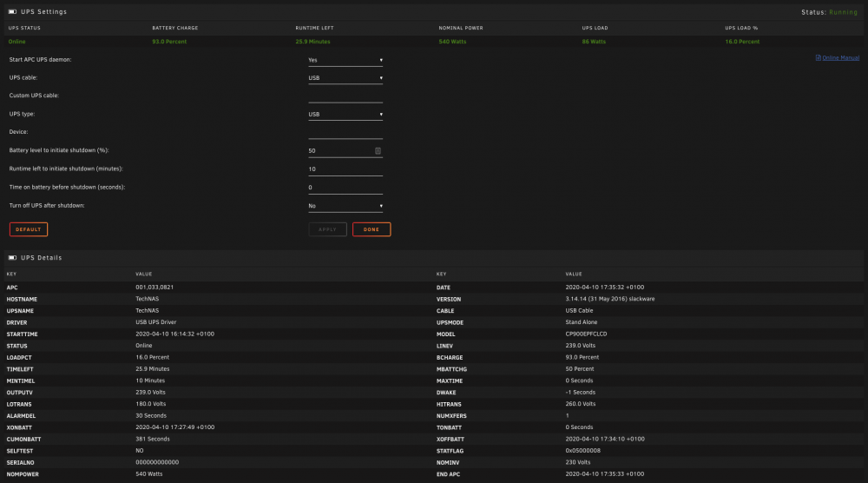Click the ALARMDEL 30 Seconds value

(151, 415)
